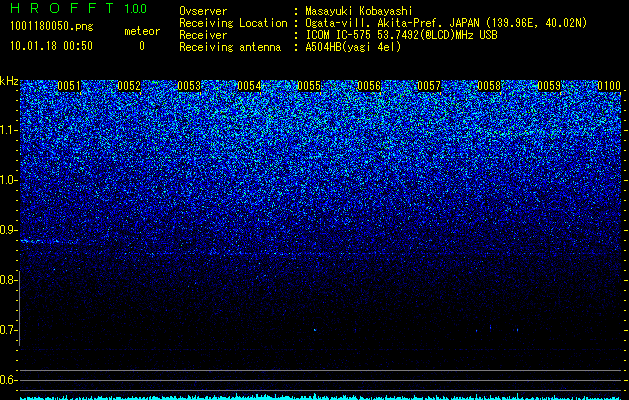
Task: Click receiver value ICOM IC-575 53.7492 MHz USB
Action: click(x=401, y=35)
